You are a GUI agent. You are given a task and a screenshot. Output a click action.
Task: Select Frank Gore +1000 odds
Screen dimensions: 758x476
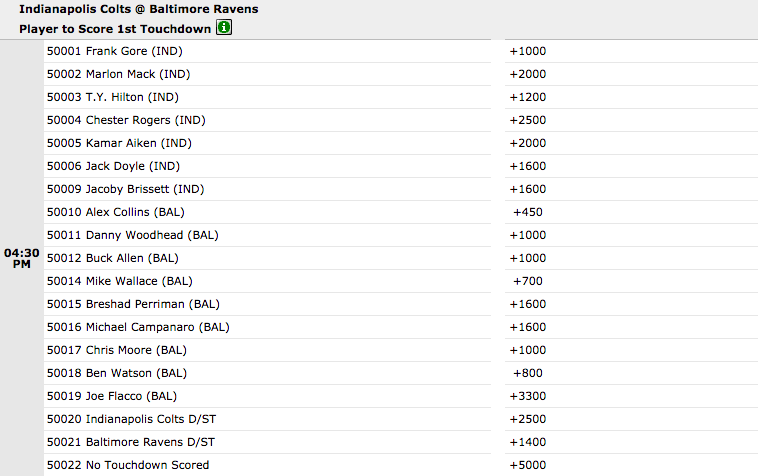(528, 51)
